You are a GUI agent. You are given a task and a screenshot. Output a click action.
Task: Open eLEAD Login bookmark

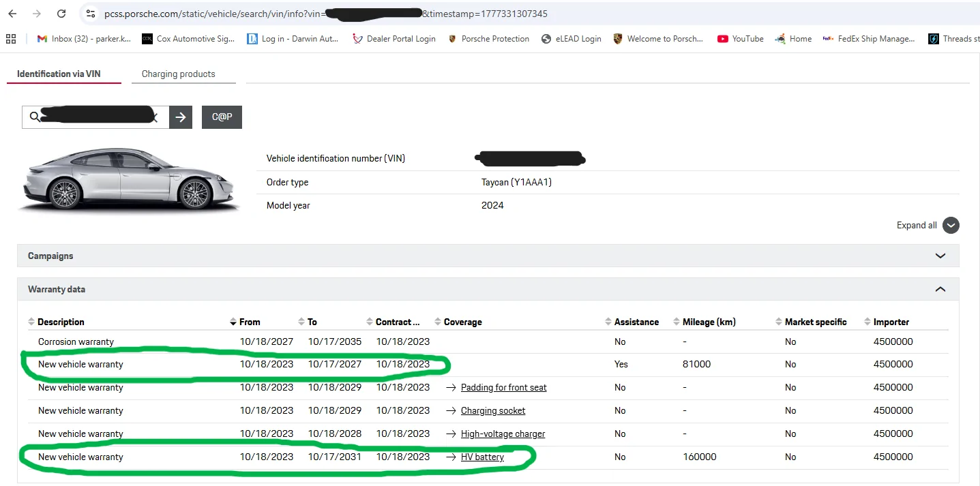click(571, 39)
